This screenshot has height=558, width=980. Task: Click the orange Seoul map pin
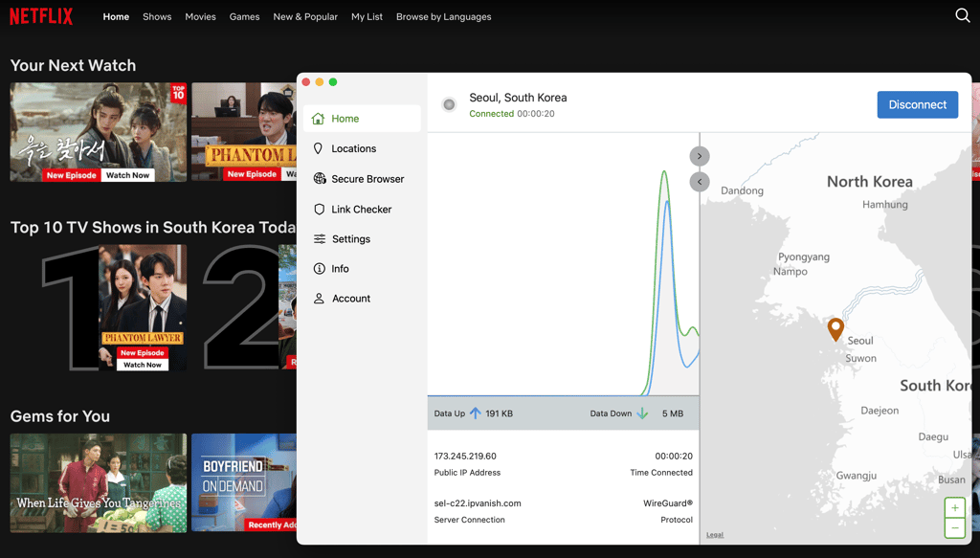click(835, 329)
